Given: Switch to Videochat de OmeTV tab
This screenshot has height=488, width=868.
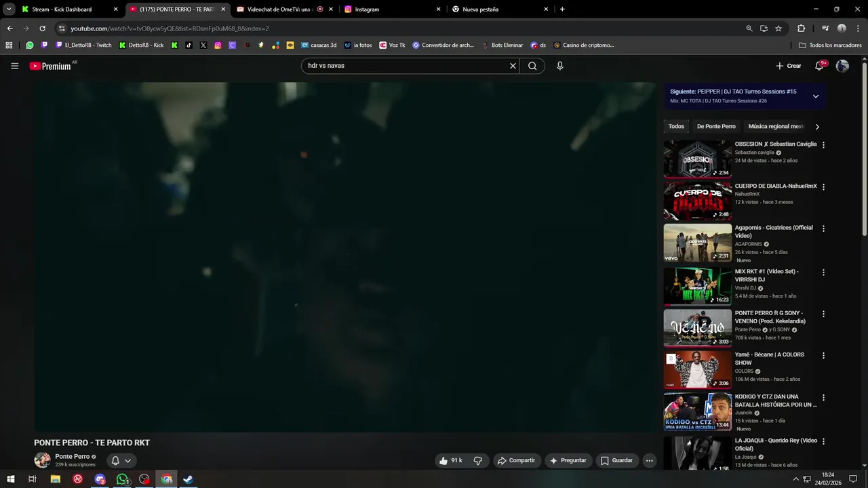Looking at the screenshot, I should (x=285, y=9).
